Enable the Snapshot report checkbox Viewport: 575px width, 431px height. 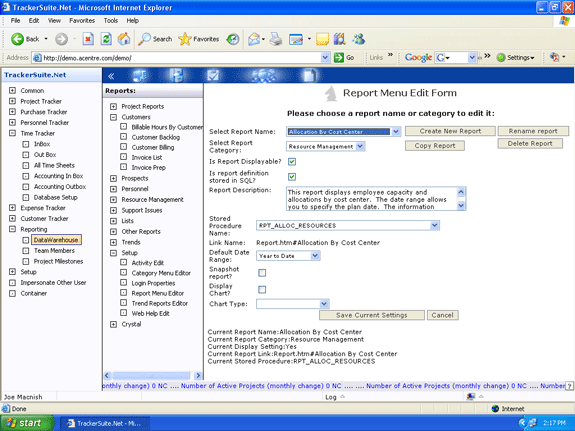click(x=262, y=273)
